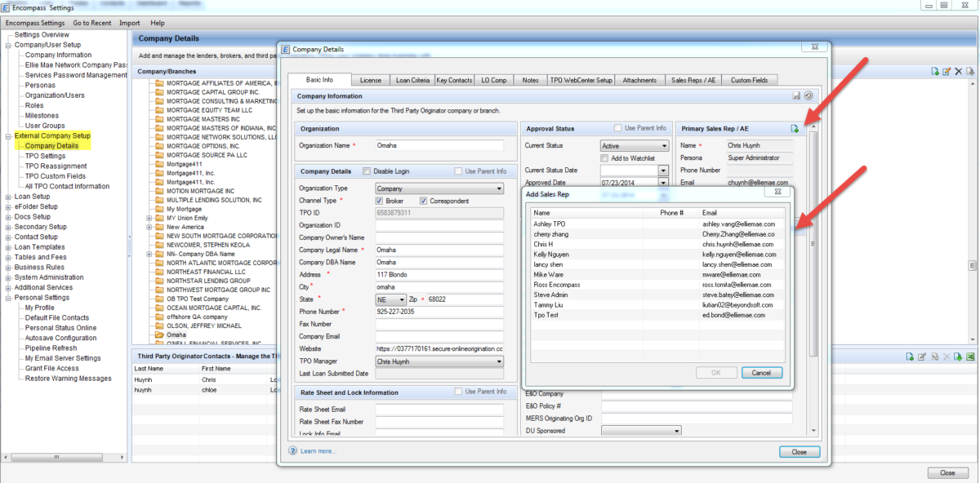Screen dimensions: 980x483
Task: Click the edit contact icon in contacts toolbar
Action: tap(920, 357)
